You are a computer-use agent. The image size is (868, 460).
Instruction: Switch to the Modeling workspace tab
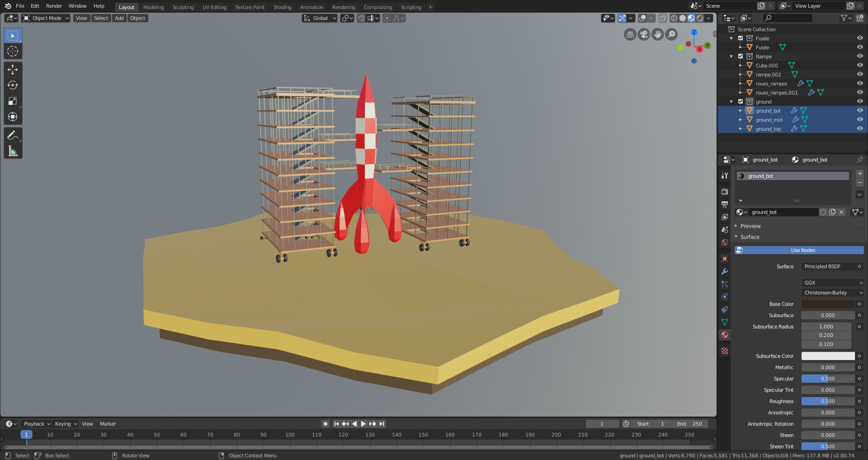click(x=154, y=7)
